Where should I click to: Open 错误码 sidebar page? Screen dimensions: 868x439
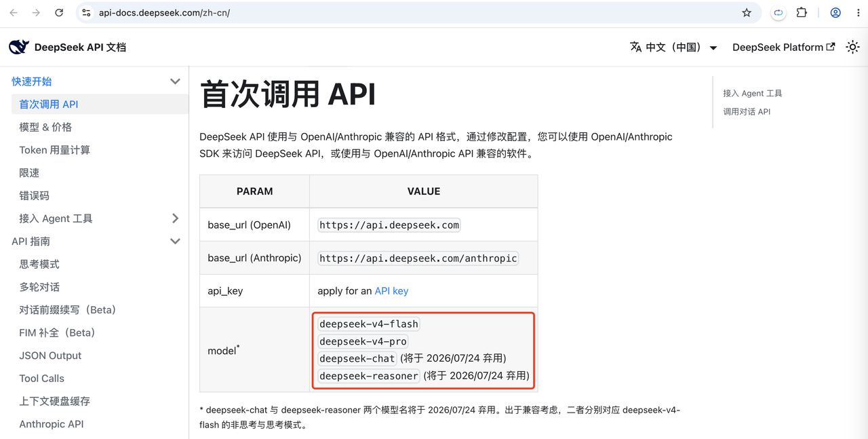pos(34,195)
